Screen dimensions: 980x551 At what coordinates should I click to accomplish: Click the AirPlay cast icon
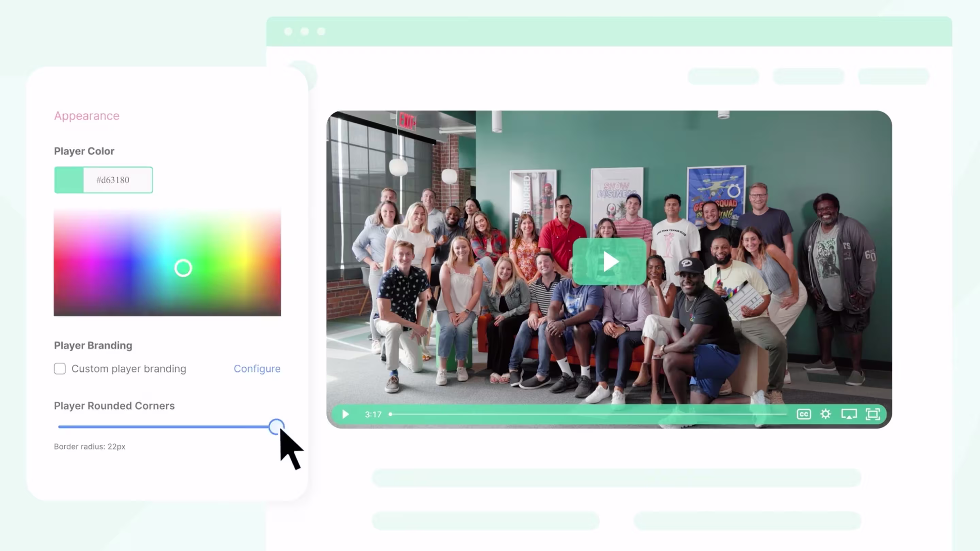(849, 414)
